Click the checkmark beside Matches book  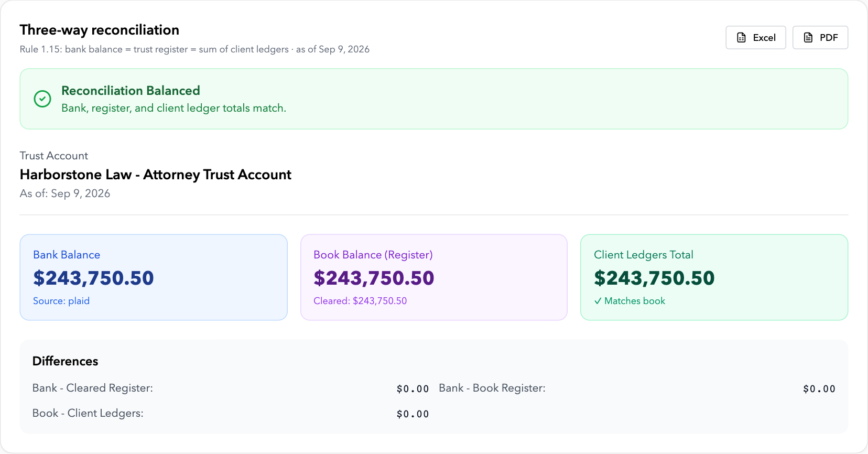pos(598,301)
